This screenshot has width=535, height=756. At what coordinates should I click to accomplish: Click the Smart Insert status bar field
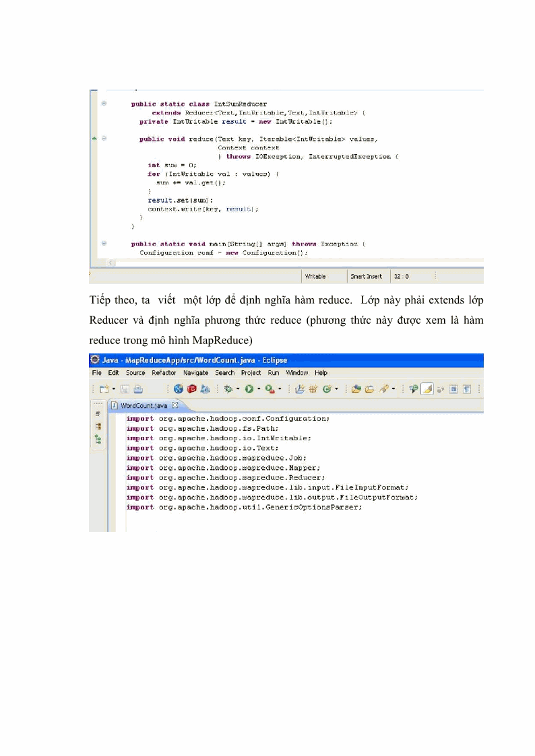367,276
